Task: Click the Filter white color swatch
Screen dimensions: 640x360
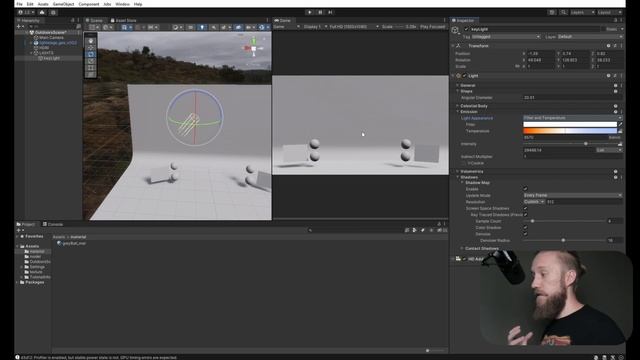Action: pos(570,124)
